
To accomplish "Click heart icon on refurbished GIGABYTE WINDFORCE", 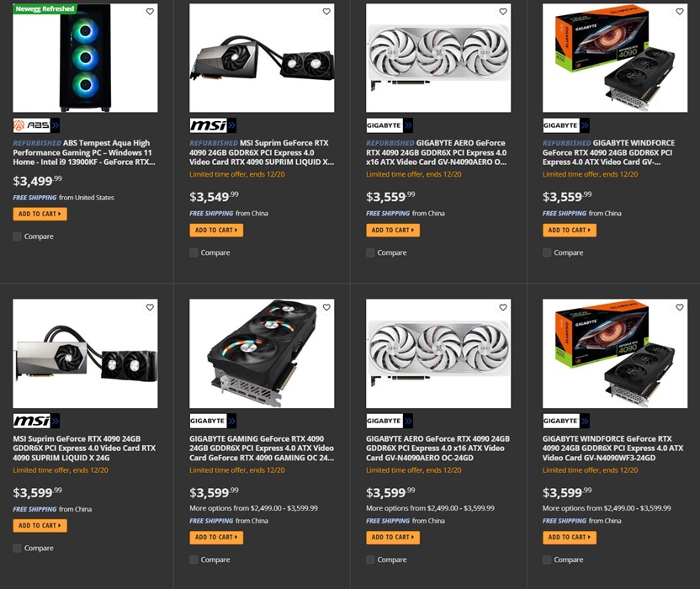I will pyautogui.click(x=680, y=12).
